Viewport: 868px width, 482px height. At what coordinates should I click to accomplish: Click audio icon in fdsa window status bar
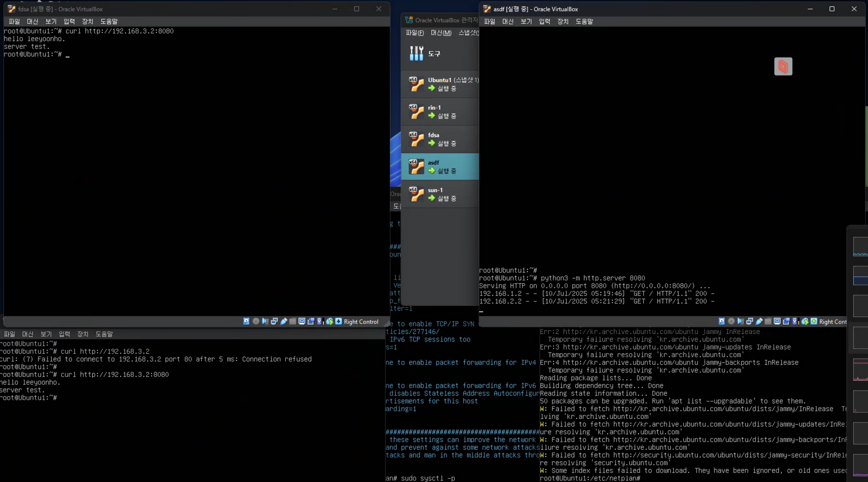pyautogui.click(x=265, y=321)
